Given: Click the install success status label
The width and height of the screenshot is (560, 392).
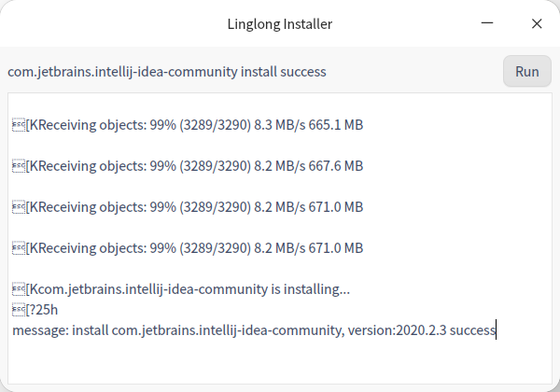Looking at the screenshot, I should pyautogui.click(x=167, y=72).
